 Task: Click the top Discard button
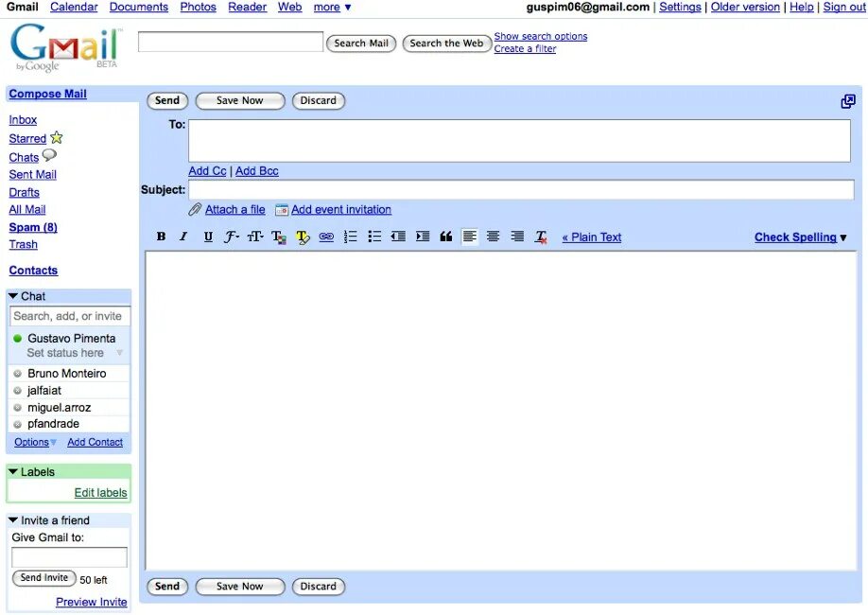(319, 101)
